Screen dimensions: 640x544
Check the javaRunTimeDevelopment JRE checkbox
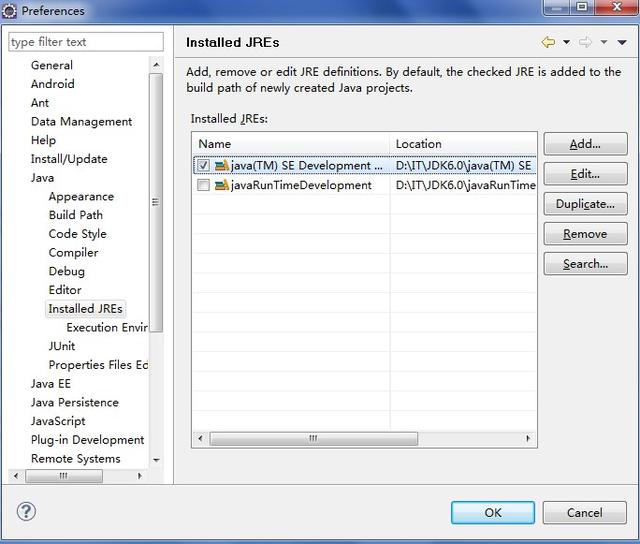click(x=203, y=185)
